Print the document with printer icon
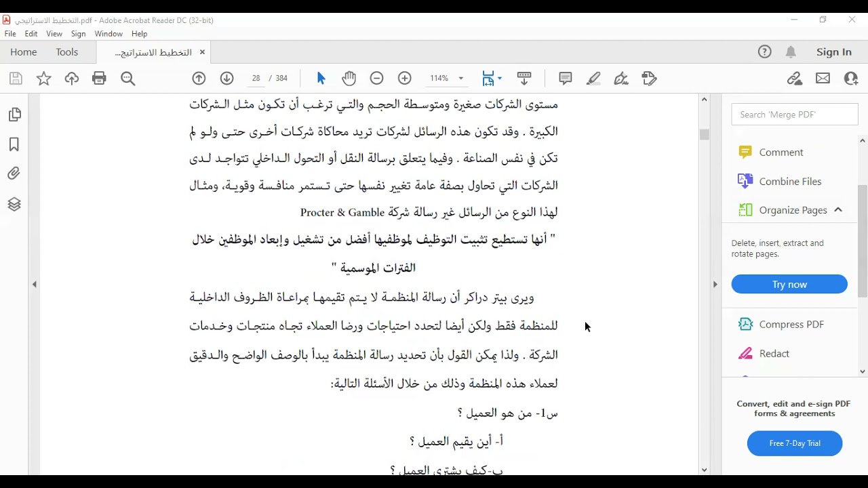 tap(99, 79)
